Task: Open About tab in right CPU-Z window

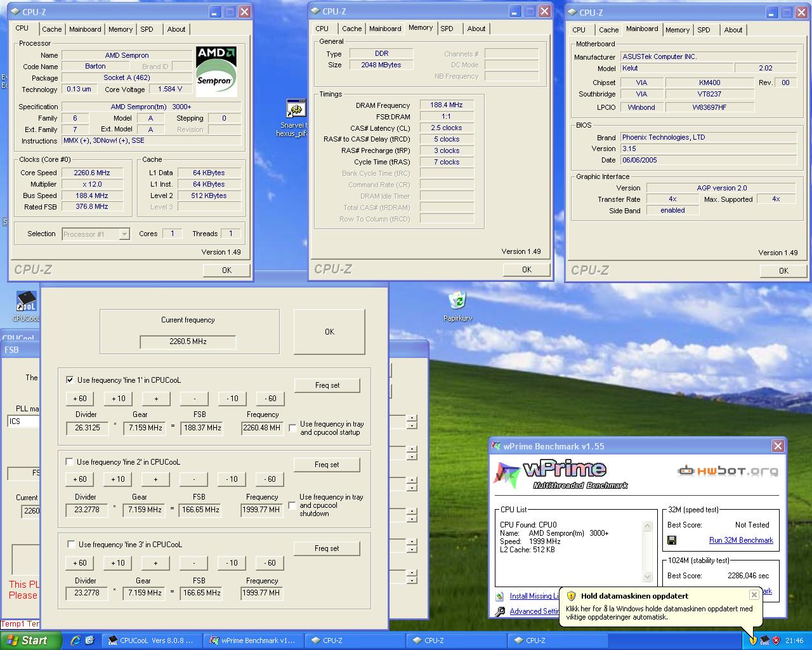Action: tap(733, 30)
